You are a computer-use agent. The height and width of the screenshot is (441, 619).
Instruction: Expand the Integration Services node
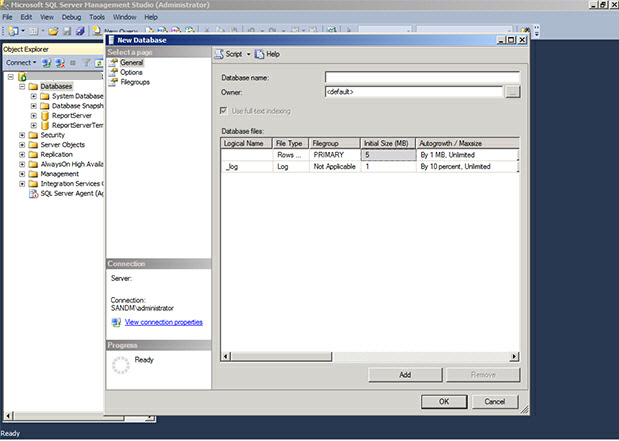coord(22,184)
